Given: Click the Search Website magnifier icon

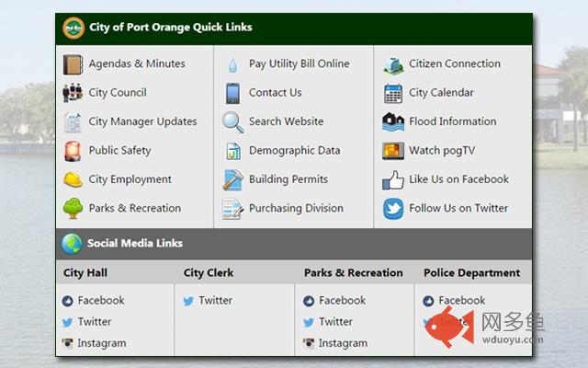Looking at the screenshot, I should 232,122.
